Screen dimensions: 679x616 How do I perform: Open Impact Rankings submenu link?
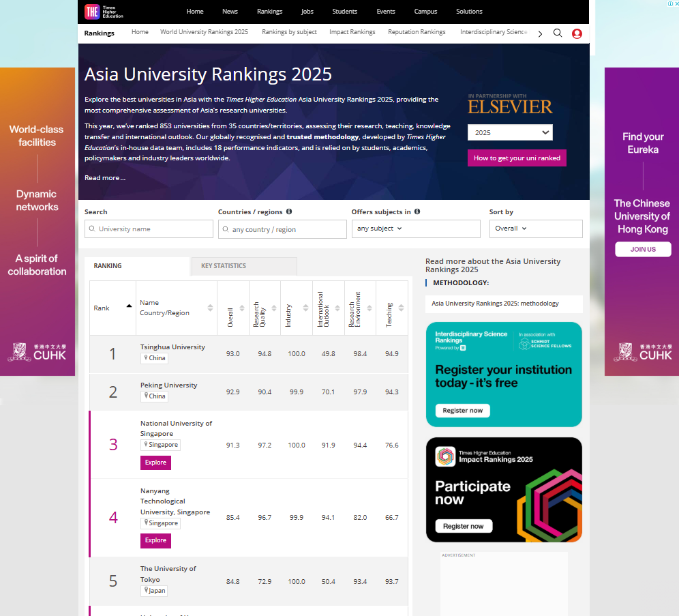(x=352, y=32)
